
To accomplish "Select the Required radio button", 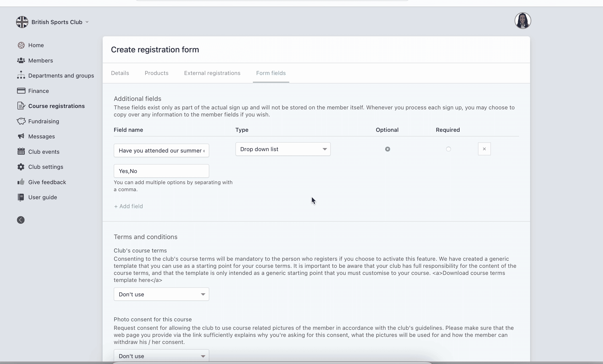I will coord(448,149).
